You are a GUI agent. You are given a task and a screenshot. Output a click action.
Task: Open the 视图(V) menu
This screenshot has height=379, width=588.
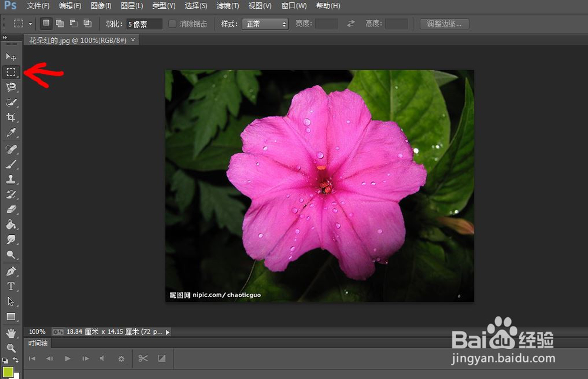pos(260,6)
